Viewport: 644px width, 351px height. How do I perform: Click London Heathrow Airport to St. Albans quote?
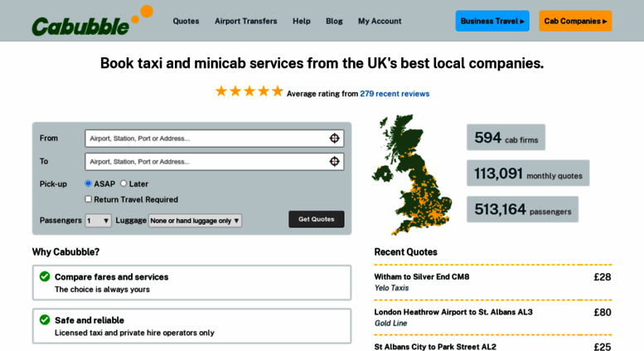coord(453,312)
